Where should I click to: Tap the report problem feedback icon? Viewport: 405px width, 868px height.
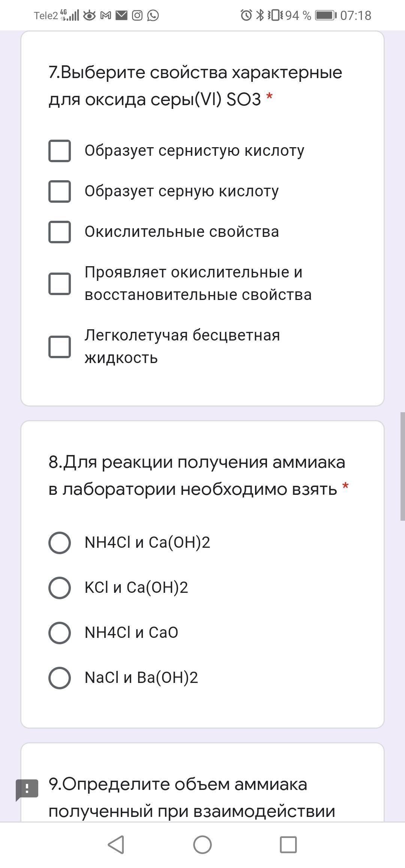[x=27, y=789]
